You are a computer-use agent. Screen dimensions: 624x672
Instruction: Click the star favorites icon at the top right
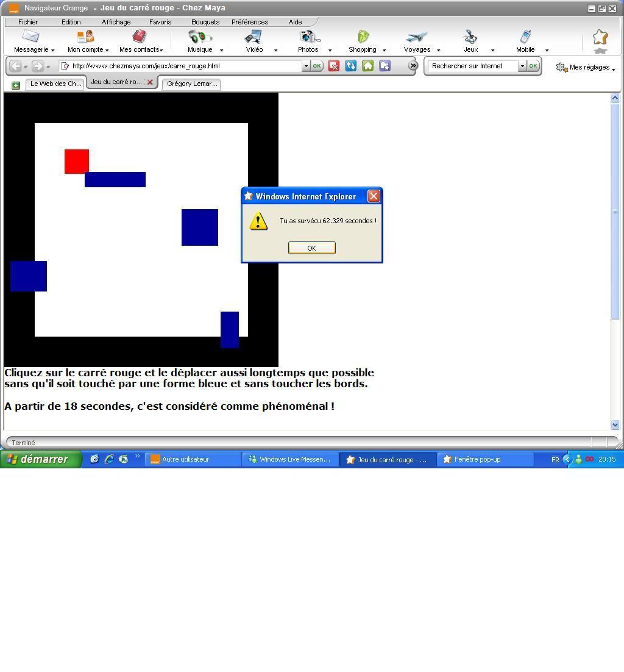[x=600, y=37]
